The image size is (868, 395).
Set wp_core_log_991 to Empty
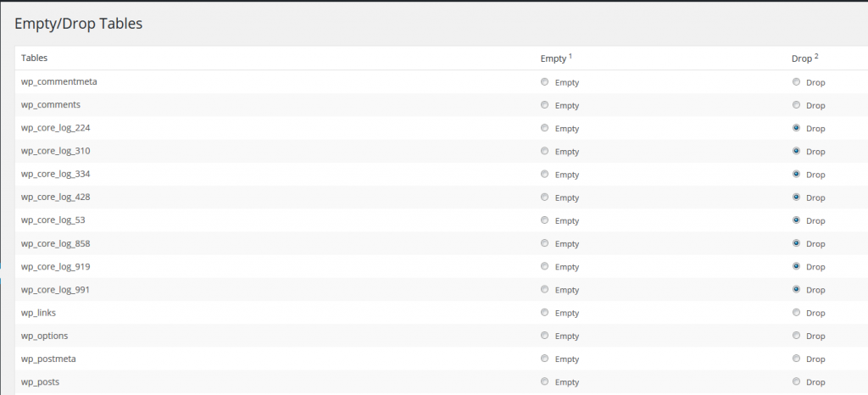(x=544, y=289)
